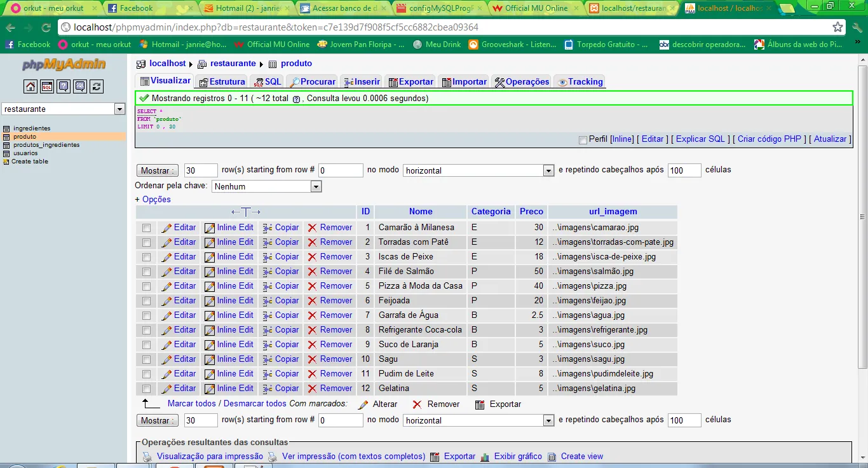This screenshot has height=468, width=868.
Task: Open the SQL query window icon
Action: click(47, 86)
